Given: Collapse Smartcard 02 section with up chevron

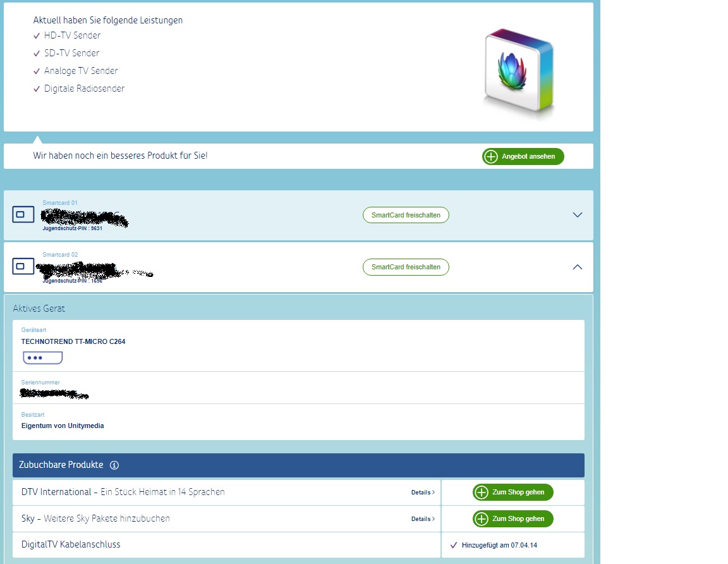Looking at the screenshot, I should pyautogui.click(x=577, y=267).
